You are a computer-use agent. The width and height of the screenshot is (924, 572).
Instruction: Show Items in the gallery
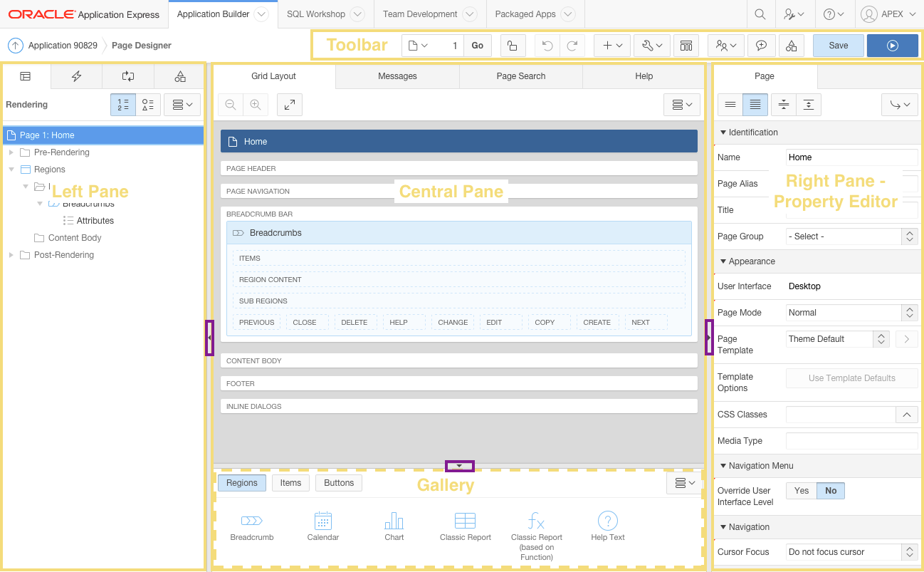point(290,483)
